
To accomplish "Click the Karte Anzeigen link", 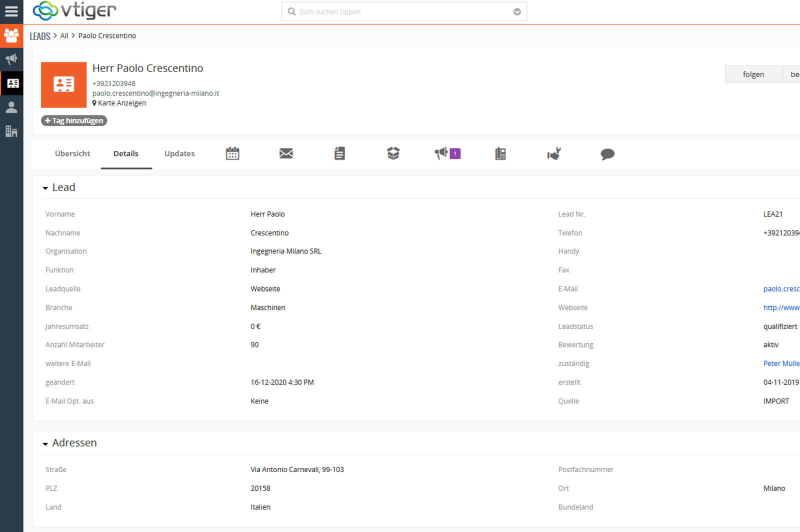I will tap(121, 103).
